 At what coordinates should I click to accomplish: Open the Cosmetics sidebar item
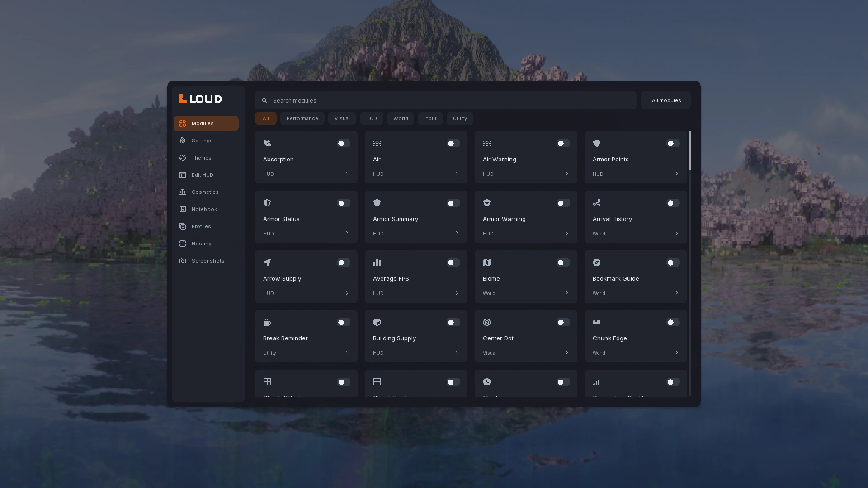[x=206, y=192]
